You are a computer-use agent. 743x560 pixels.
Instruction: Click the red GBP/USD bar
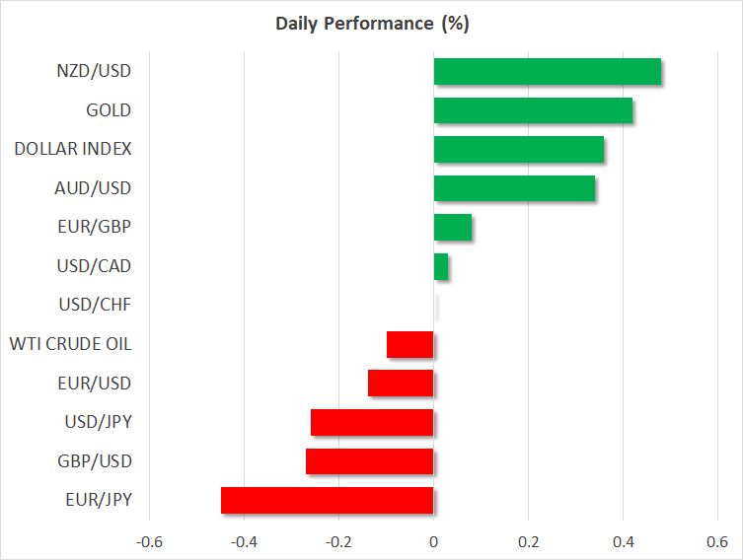click(x=370, y=461)
